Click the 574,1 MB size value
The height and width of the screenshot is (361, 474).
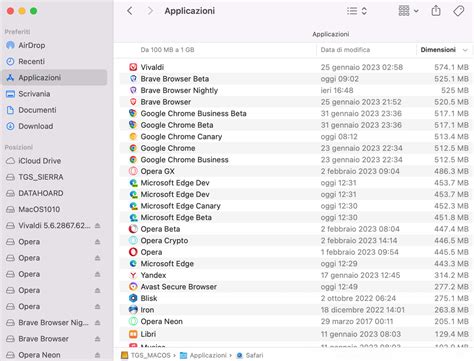pos(451,67)
